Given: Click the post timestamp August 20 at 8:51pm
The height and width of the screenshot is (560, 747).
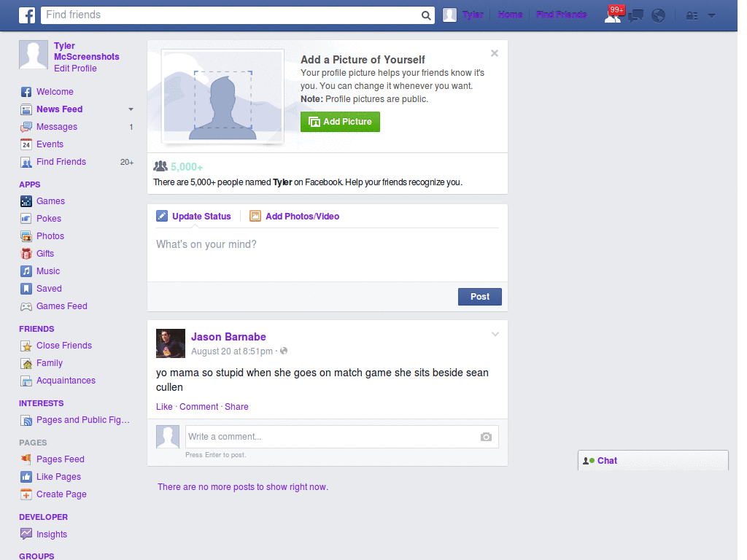Looking at the screenshot, I should tap(232, 351).
